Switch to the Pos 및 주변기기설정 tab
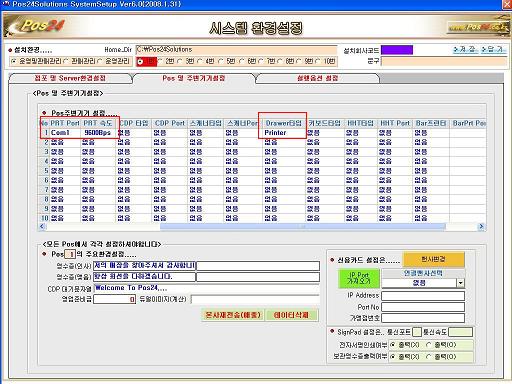 click(x=194, y=78)
